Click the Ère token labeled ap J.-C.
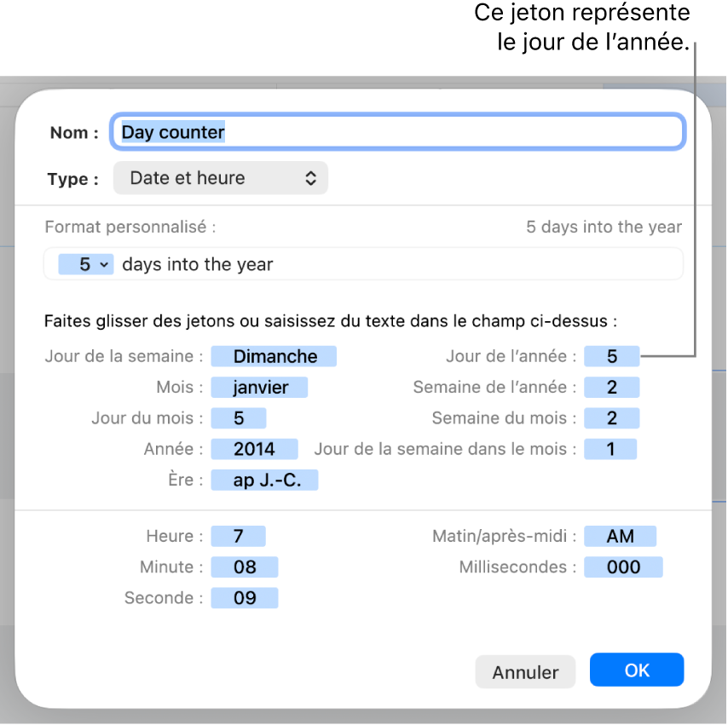728x725 pixels. [264, 480]
